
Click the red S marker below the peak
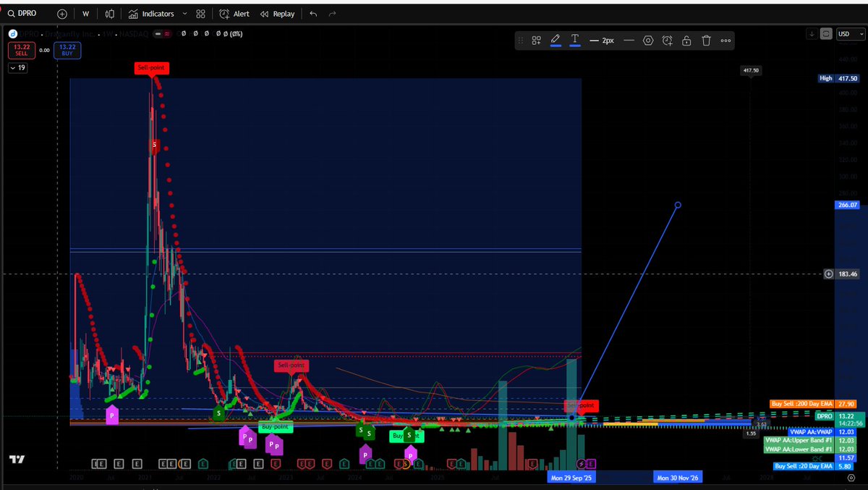tap(154, 145)
